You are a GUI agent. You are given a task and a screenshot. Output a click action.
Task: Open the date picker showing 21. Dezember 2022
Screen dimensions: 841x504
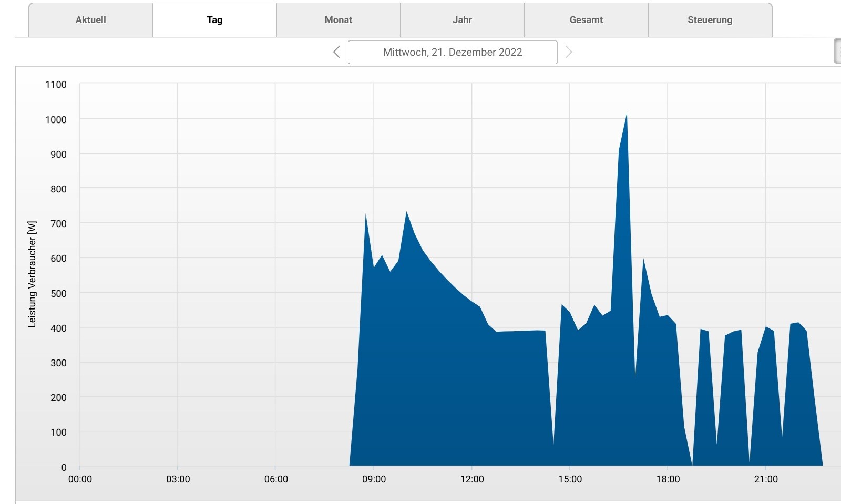[x=452, y=52]
